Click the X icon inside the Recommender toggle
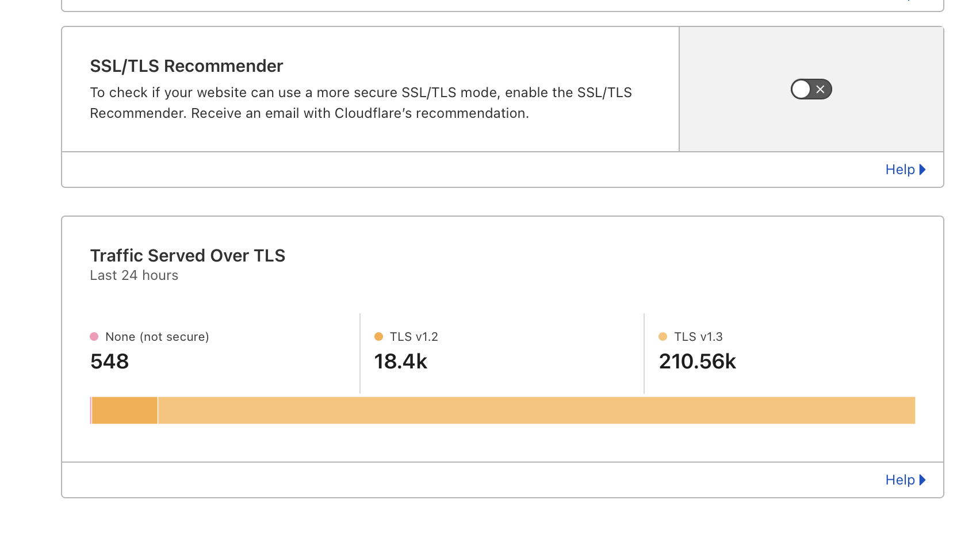The width and height of the screenshot is (980, 546). tap(821, 89)
